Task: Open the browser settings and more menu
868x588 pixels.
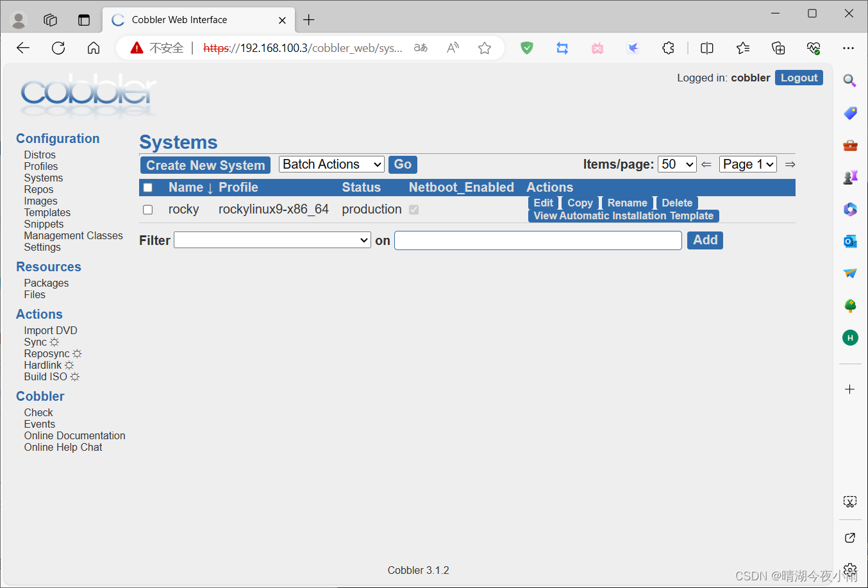Action: click(x=849, y=48)
